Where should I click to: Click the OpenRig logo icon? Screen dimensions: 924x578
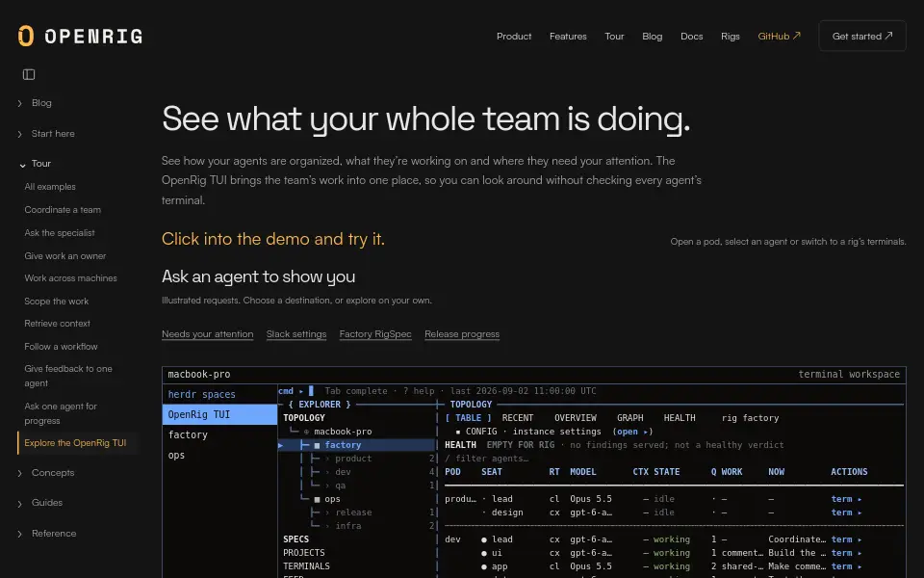pyautogui.click(x=26, y=36)
